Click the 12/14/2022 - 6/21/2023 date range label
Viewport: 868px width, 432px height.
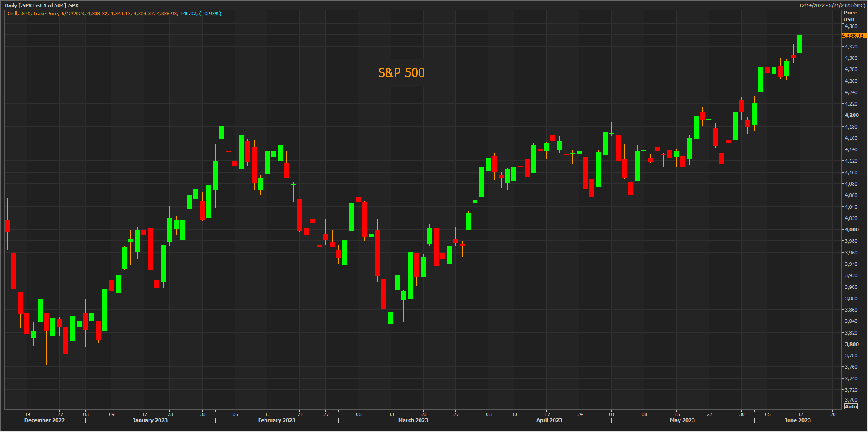[x=832, y=5]
